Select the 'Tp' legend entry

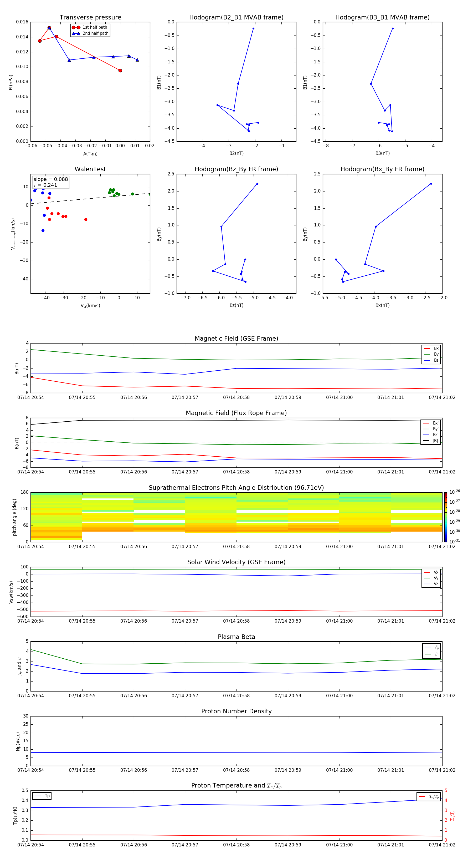[x=42, y=796]
